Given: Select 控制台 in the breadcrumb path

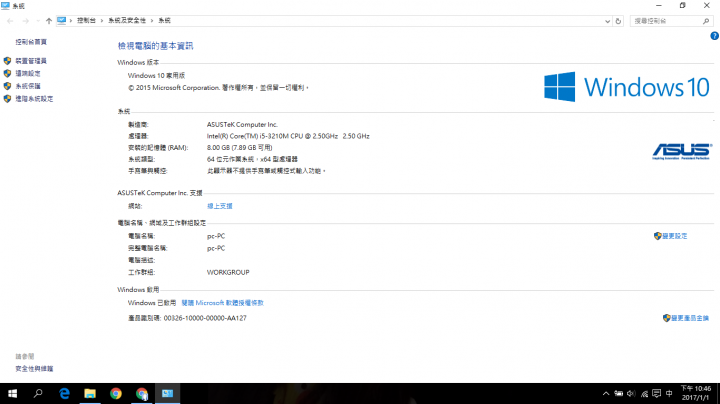Looking at the screenshot, I should (86, 21).
